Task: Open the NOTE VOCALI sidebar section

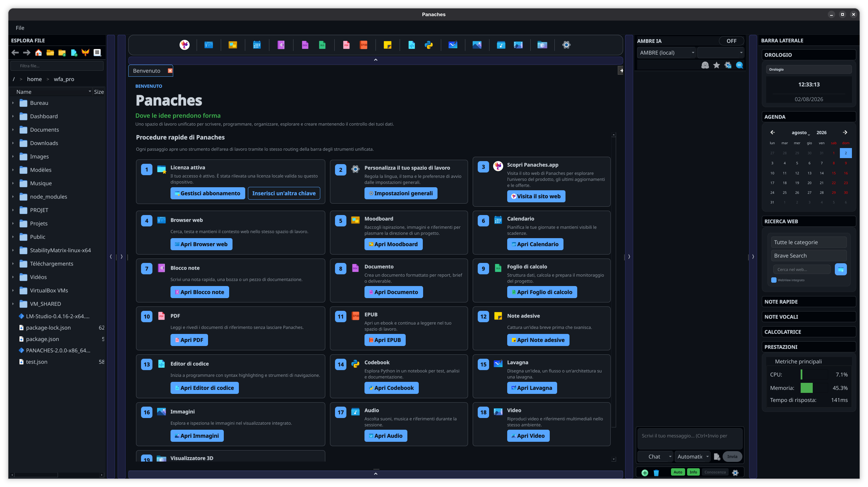Action: pyautogui.click(x=808, y=317)
